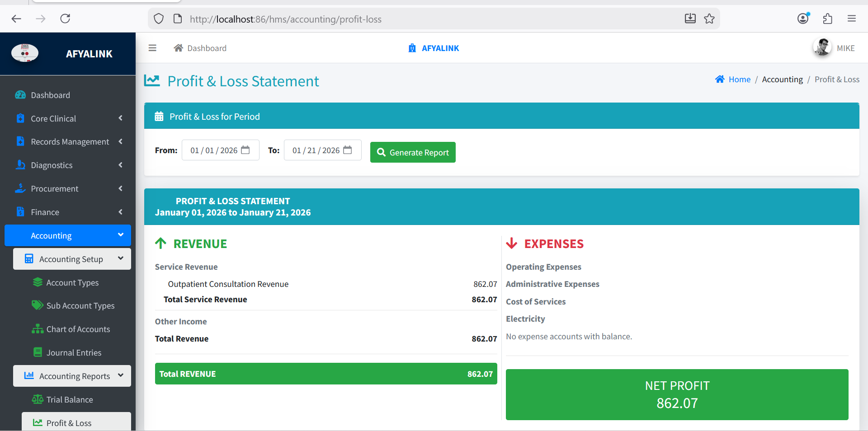Expand the Core Clinical menu
The height and width of the screenshot is (431, 868).
point(68,118)
